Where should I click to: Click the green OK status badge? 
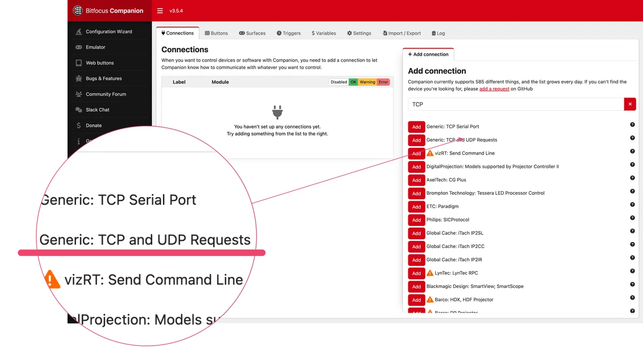(x=353, y=82)
